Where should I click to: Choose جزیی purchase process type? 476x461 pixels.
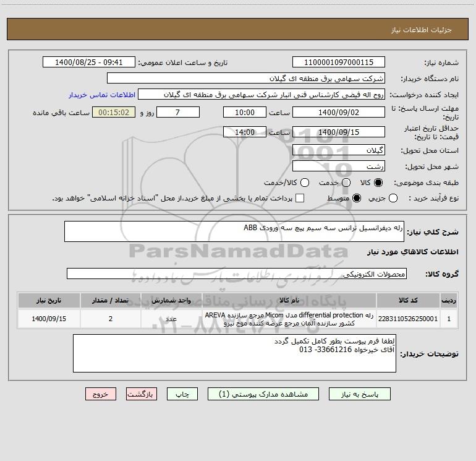(x=393, y=199)
